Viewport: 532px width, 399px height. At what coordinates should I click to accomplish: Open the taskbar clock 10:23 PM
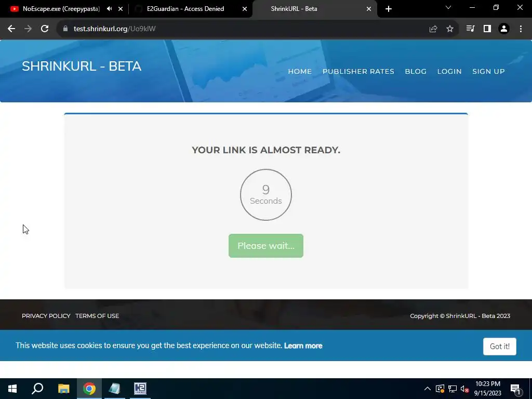[487, 389]
